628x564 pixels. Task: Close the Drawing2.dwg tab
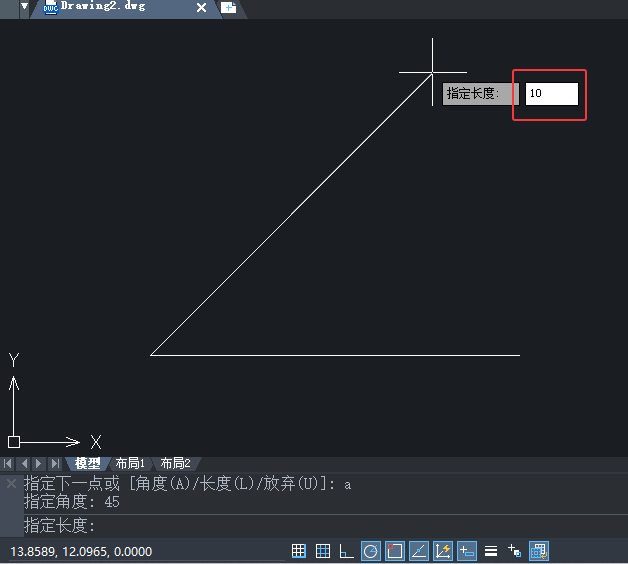click(x=201, y=8)
